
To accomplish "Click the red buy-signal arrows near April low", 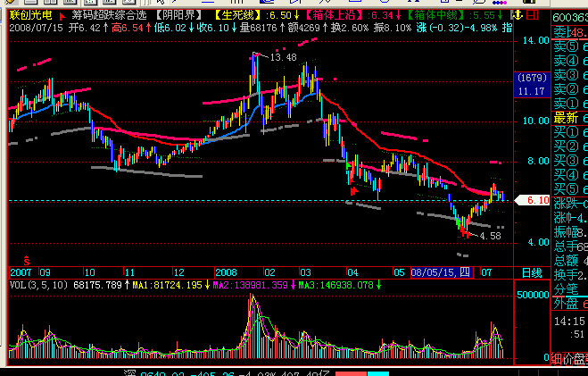I will pos(354,191).
